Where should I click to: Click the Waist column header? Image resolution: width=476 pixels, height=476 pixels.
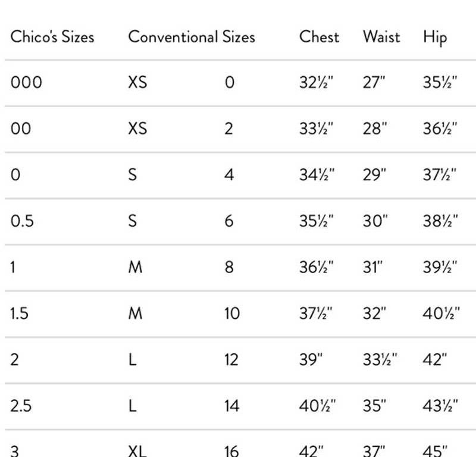click(x=381, y=37)
